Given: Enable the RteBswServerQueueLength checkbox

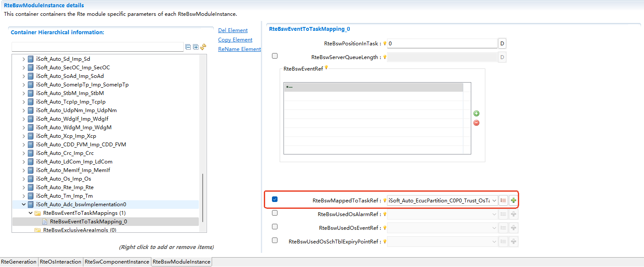Looking at the screenshot, I should pyautogui.click(x=275, y=56).
